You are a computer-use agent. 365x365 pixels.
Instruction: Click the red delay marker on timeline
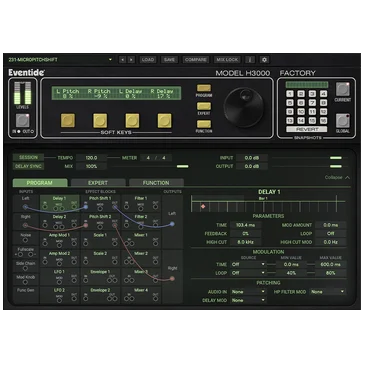(203, 207)
